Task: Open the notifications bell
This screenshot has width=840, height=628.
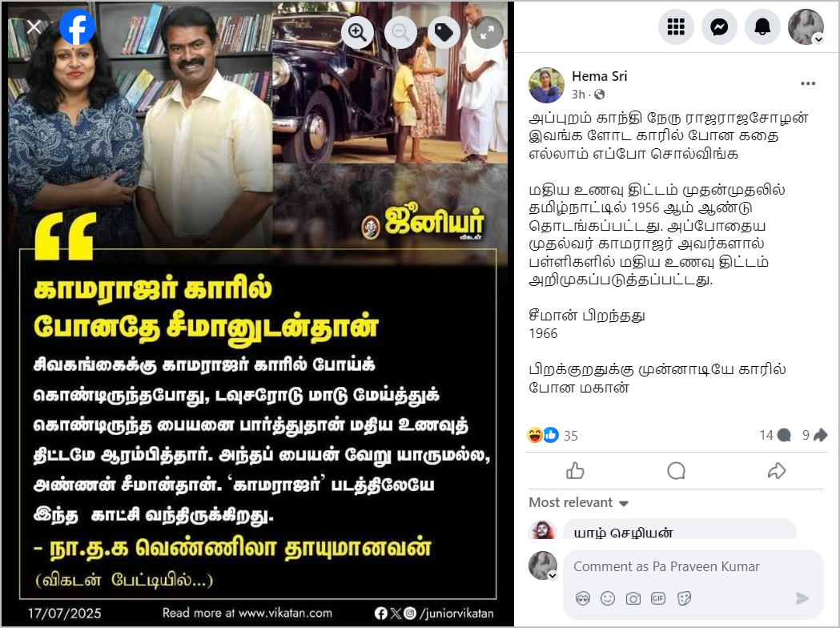Action: 762,26
